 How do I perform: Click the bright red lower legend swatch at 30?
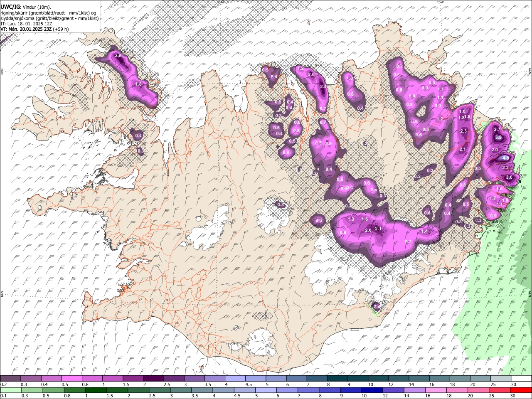521,390
